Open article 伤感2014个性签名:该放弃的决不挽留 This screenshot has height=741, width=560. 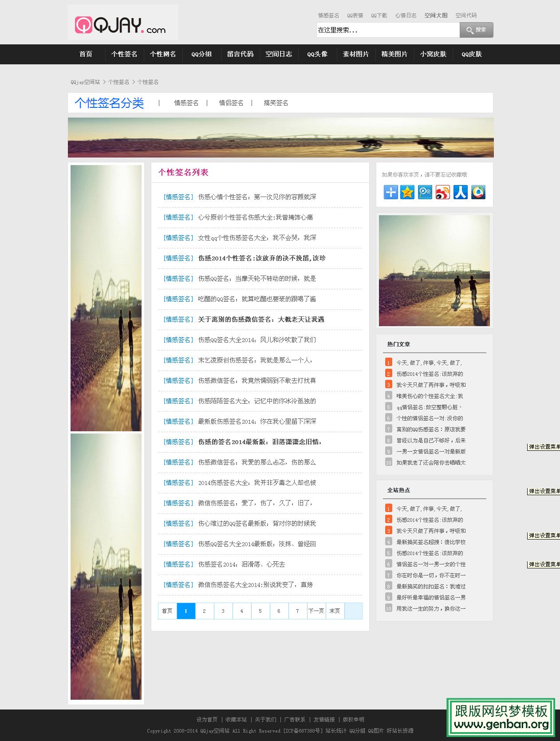point(262,258)
